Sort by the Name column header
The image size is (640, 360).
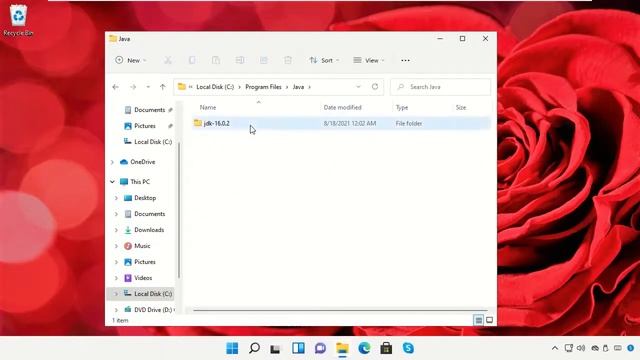208,107
